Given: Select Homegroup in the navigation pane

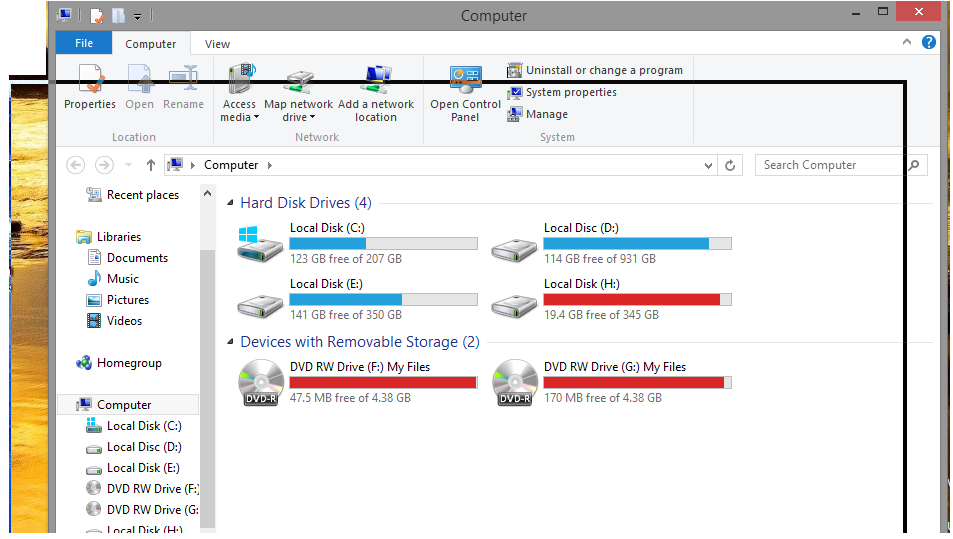Looking at the screenshot, I should pos(128,363).
